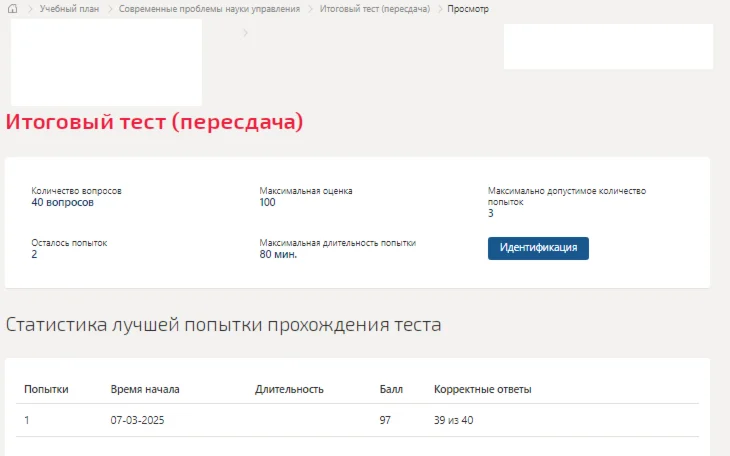Go to the Учебный план breadcrumb
Screen dimensions: 730x456
(x=69, y=9)
